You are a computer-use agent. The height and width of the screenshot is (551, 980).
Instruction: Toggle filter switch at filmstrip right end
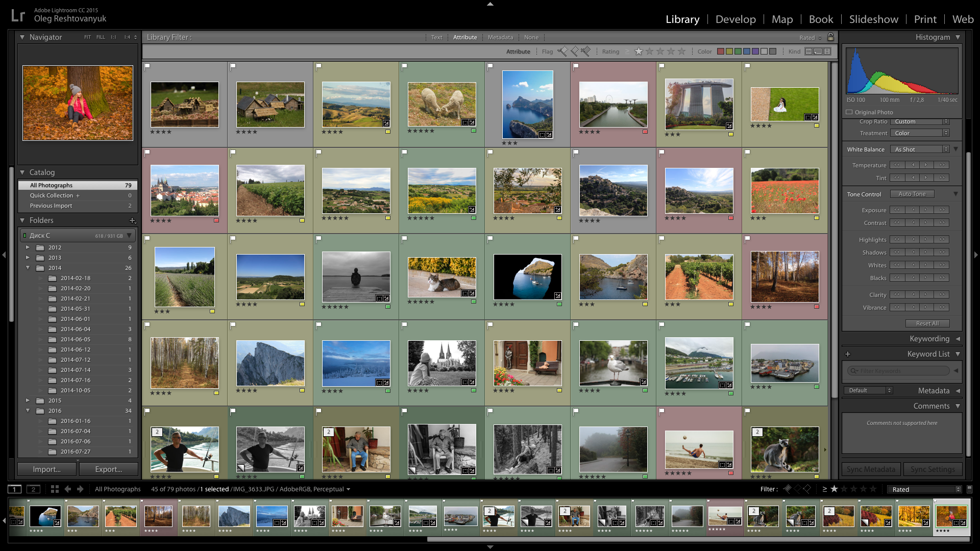coord(969,489)
